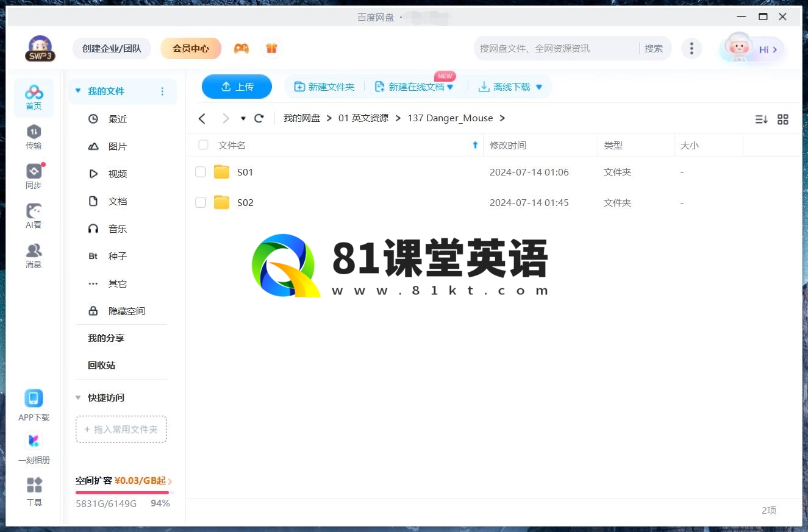808x532 pixels.
Task: Click 创建企业/团队 button
Action: pyautogui.click(x=112, y=48)
